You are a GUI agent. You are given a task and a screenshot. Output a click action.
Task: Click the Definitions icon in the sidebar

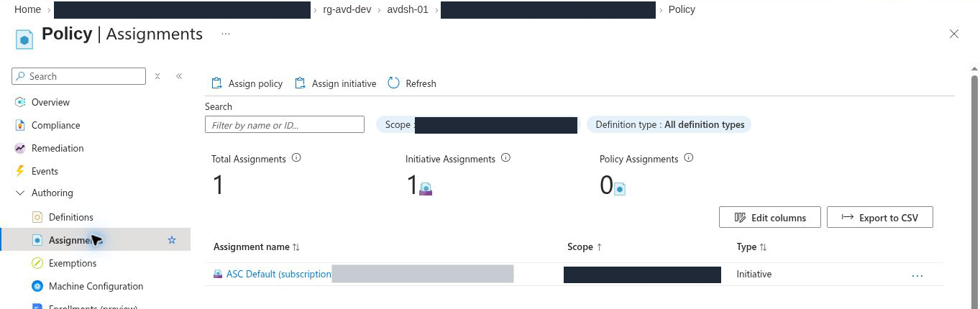click(37, 217)
